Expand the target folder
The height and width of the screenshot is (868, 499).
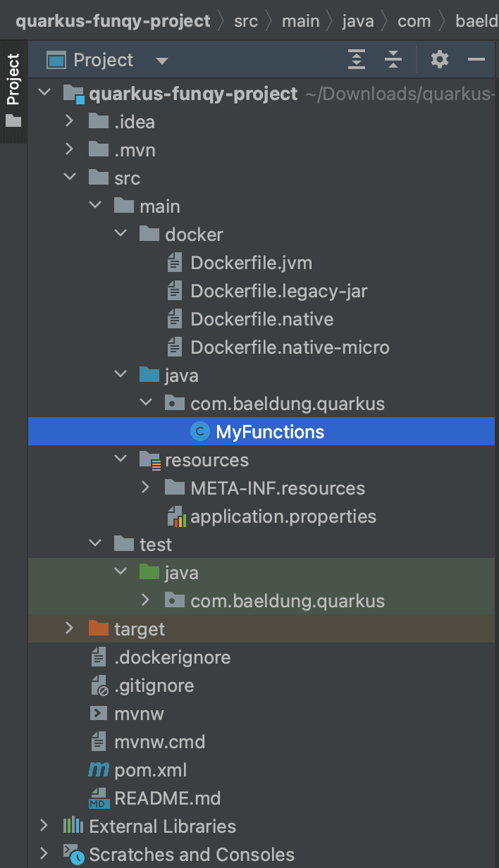click(69, 629)
